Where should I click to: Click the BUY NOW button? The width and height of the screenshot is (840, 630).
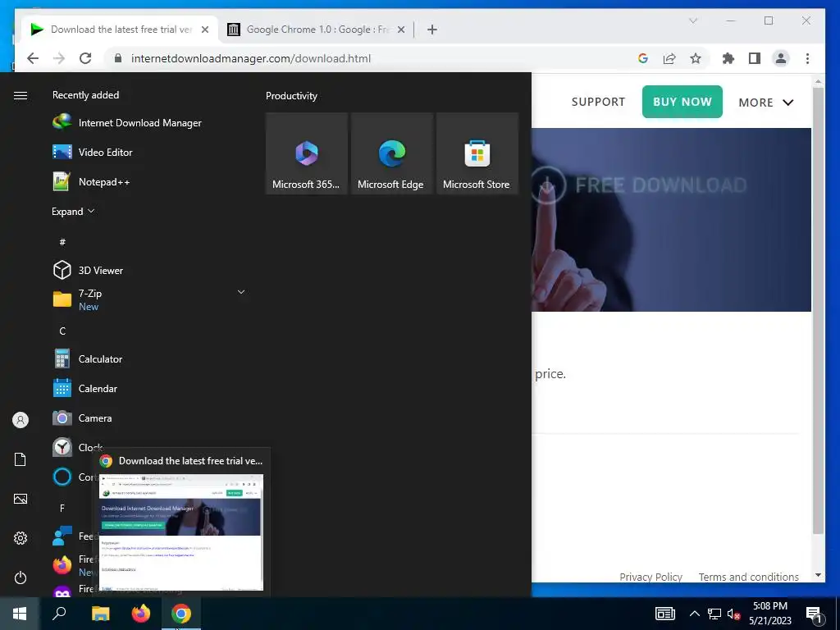[x=682, y=102]
